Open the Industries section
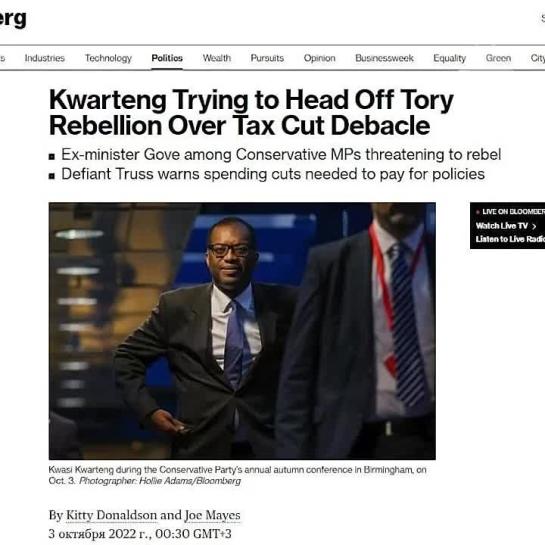Viewport: 545px width, 545px height. tap(44, 58)
